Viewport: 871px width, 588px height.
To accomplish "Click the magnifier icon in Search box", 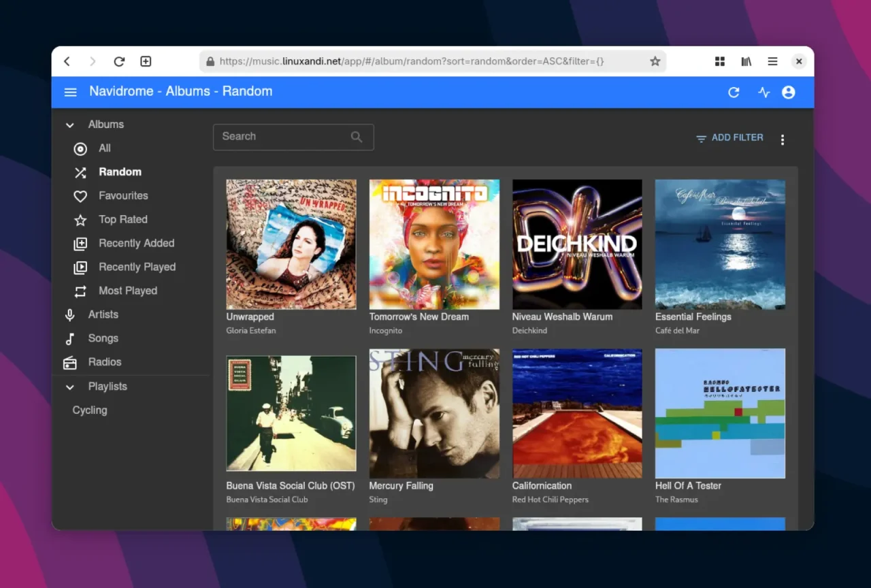I will tap(357, 137).
